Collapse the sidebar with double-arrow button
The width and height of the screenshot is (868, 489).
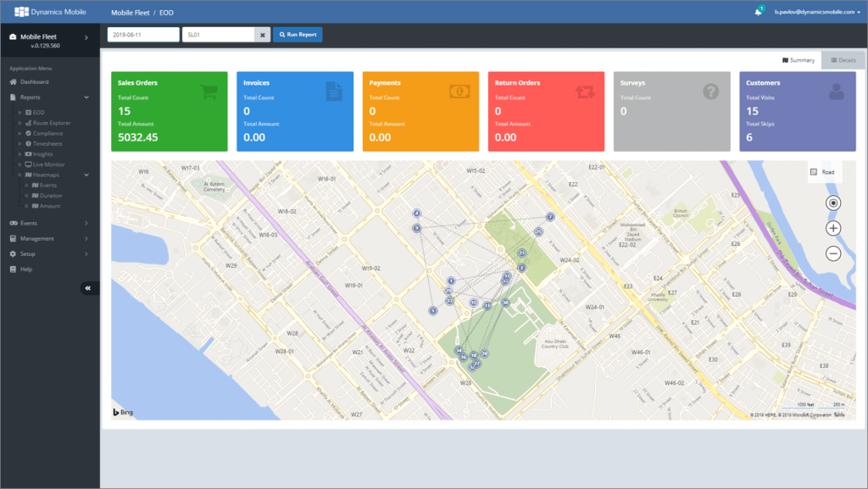click(88, 288)
